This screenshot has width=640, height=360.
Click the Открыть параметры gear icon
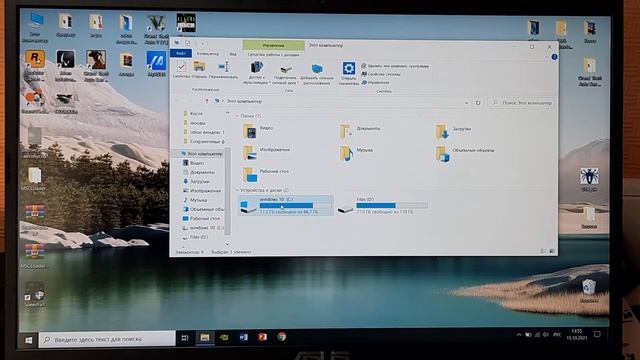coord(349,73)
